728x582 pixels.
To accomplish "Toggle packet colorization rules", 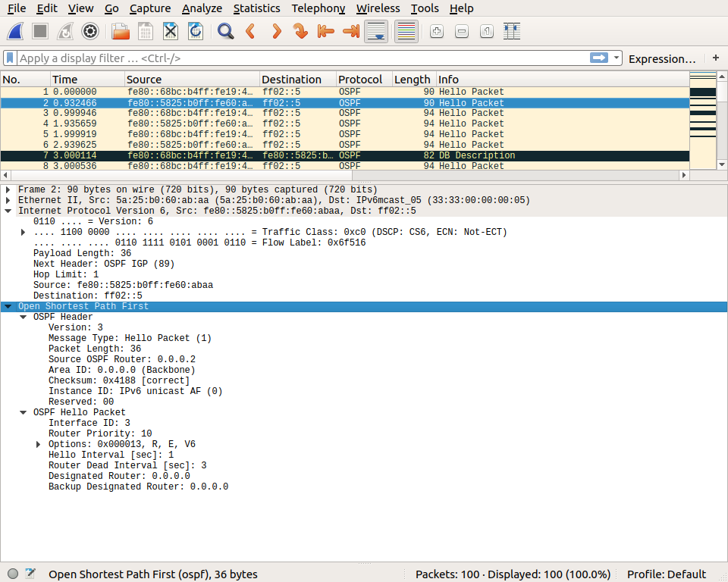I will (406, 32).
